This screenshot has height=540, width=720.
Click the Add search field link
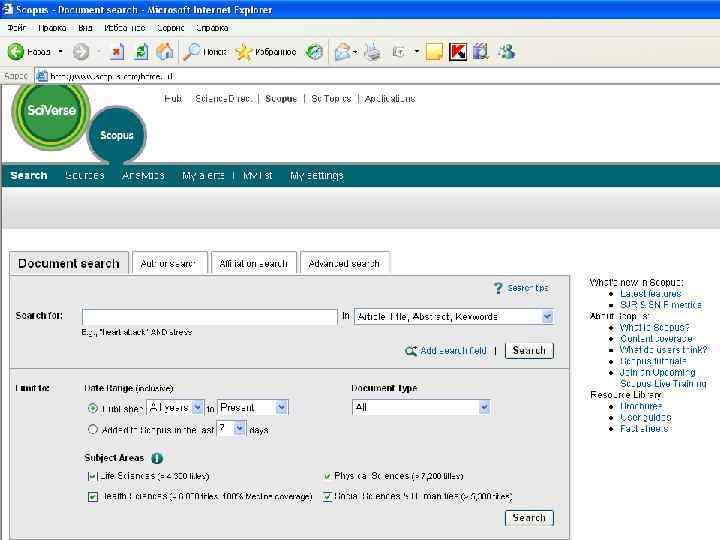[x=453, y=351]
